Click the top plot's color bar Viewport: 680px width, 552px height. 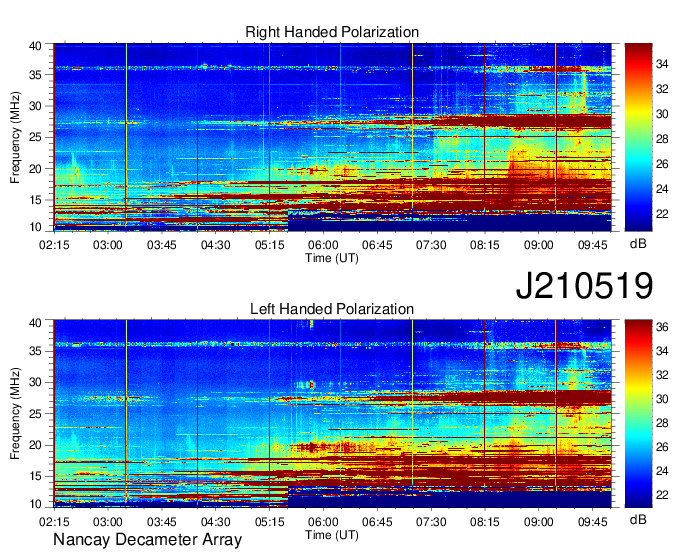tap(638, 137)
